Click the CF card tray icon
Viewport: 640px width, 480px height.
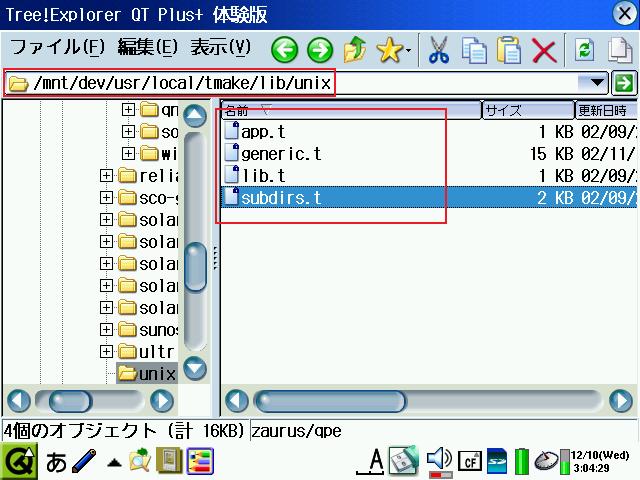470,462
